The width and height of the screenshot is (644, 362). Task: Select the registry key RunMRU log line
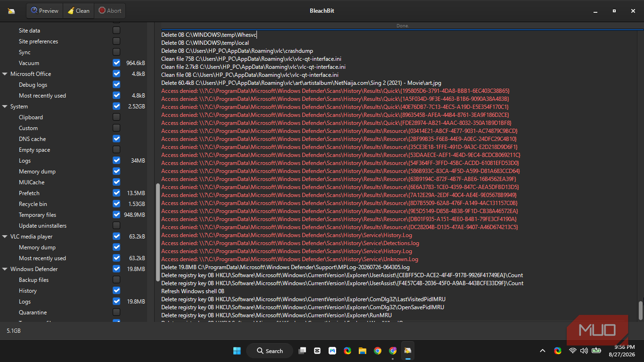(276, 315)
